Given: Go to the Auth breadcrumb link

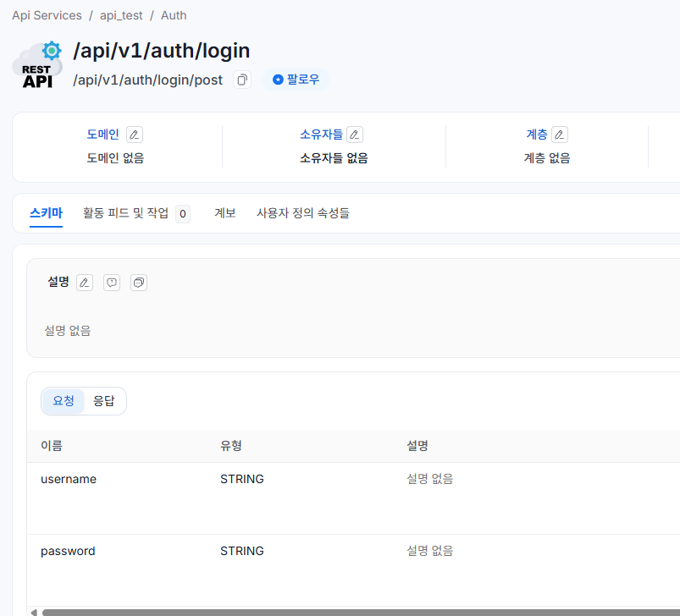Looking at the screenshot, I should 174,15.
